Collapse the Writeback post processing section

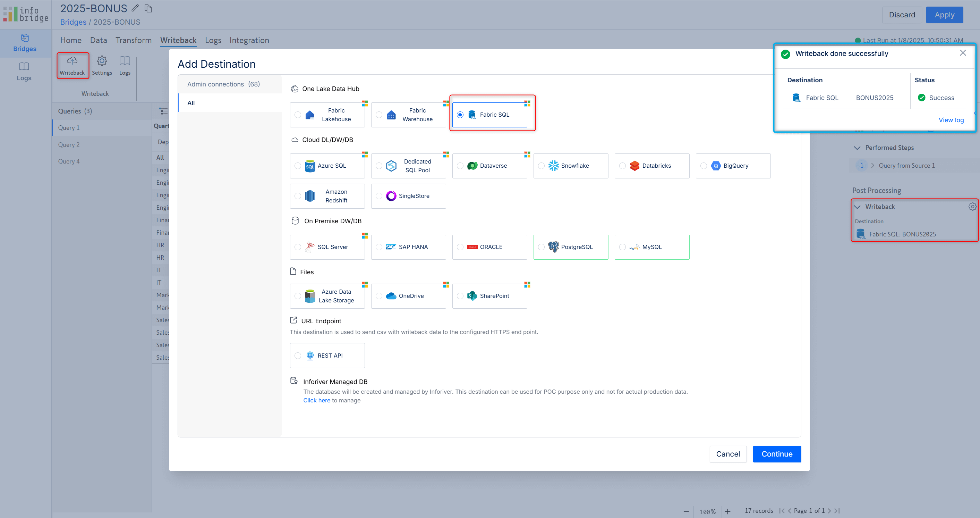click(857, 207)
